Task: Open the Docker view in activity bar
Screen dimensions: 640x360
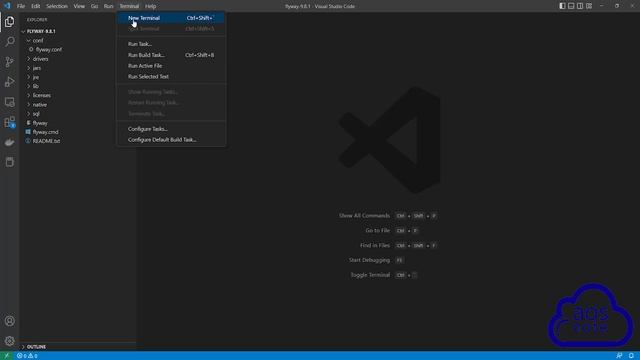Action: pos(9,142)
